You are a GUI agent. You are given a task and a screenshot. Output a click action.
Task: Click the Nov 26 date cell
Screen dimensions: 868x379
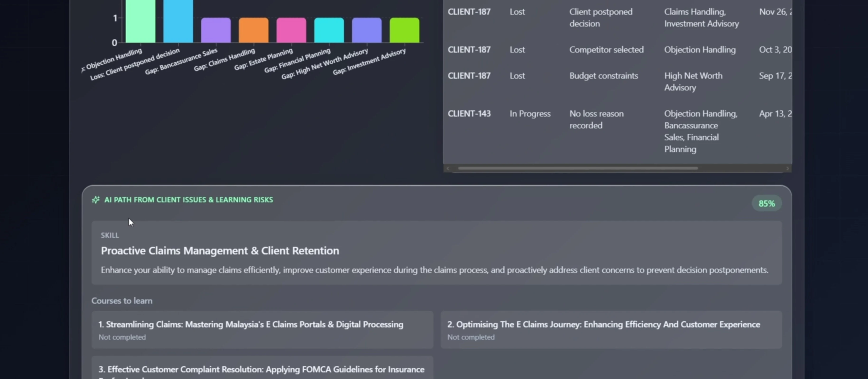(775, 12)
